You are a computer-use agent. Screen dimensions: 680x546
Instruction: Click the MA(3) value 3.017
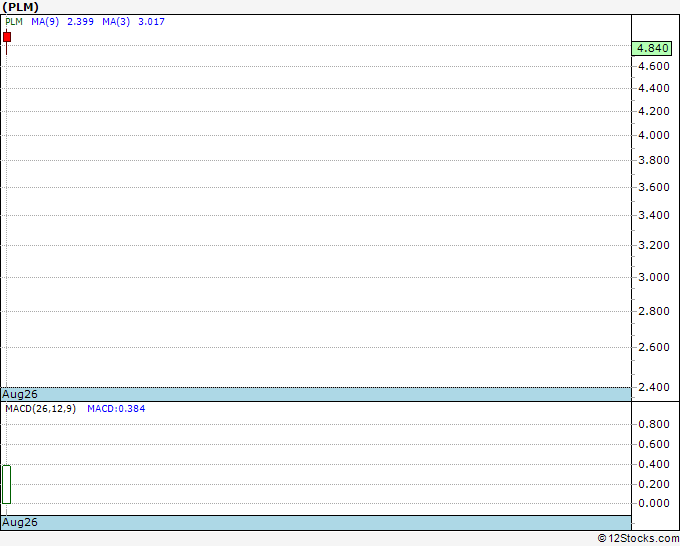151,22
